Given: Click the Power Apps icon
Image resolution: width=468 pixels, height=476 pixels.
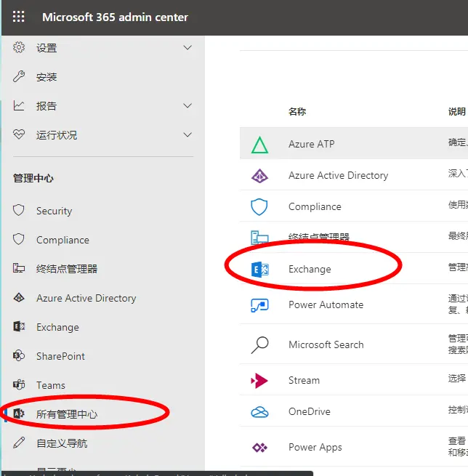Looking at the screenshot, I should [259, 448].
